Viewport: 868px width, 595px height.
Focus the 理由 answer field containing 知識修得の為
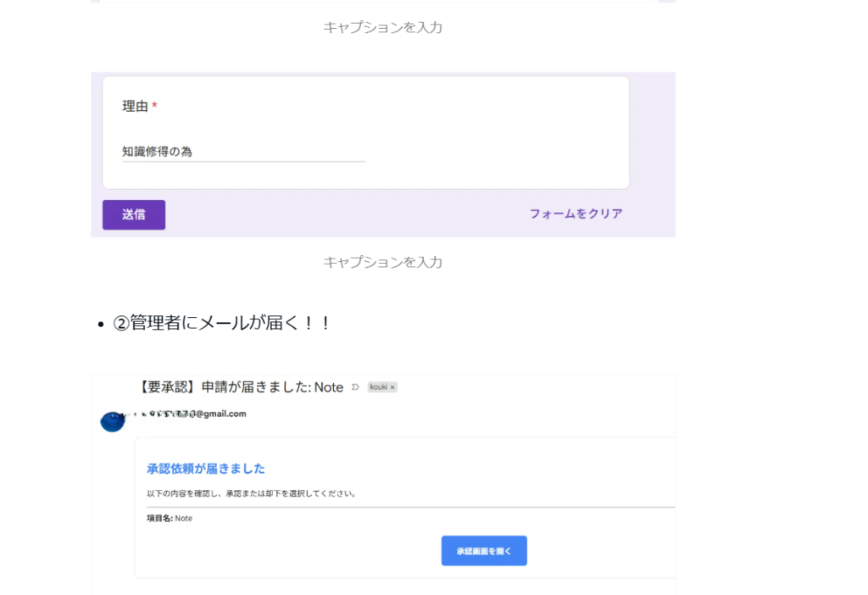tap(243, 152)
